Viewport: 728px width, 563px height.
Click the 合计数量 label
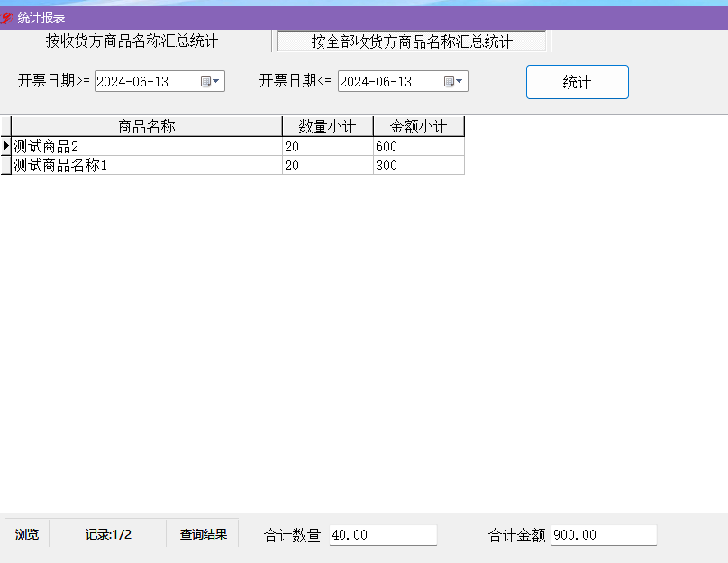click(292, 536)
